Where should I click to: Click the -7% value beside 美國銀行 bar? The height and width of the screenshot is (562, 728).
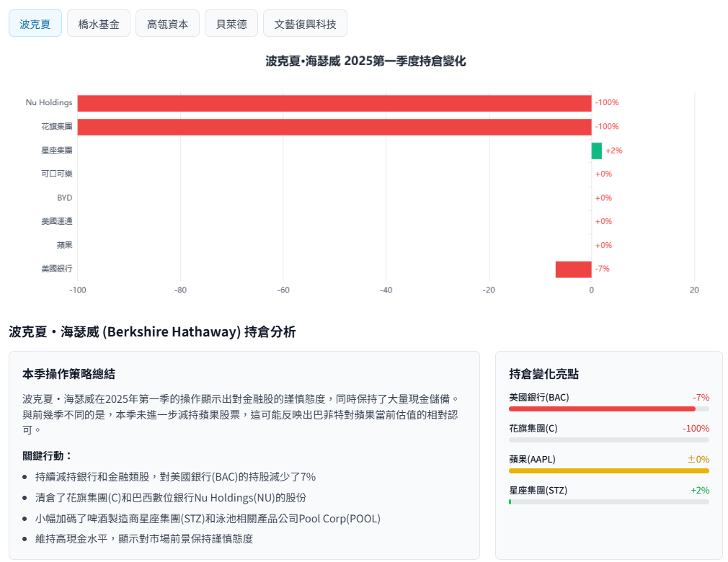[x=602, y=269]
